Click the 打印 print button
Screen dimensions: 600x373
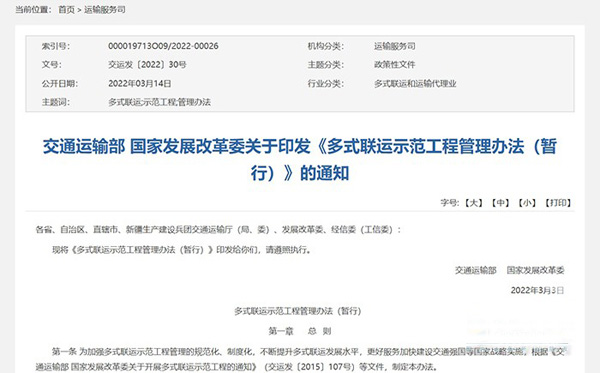click(558, 203)
